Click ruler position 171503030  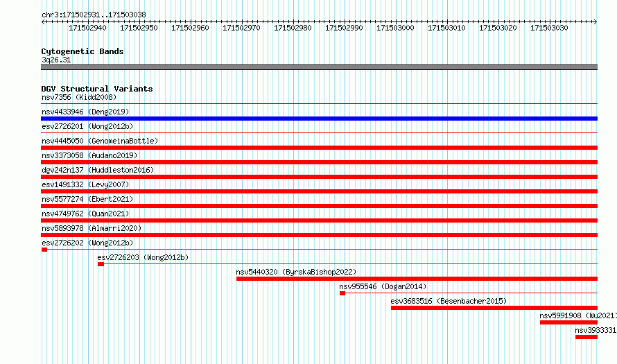(549, 28)
